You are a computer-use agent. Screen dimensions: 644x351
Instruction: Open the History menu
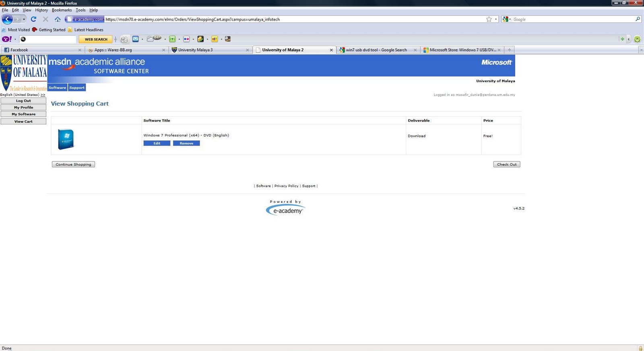tap(41, 10)
